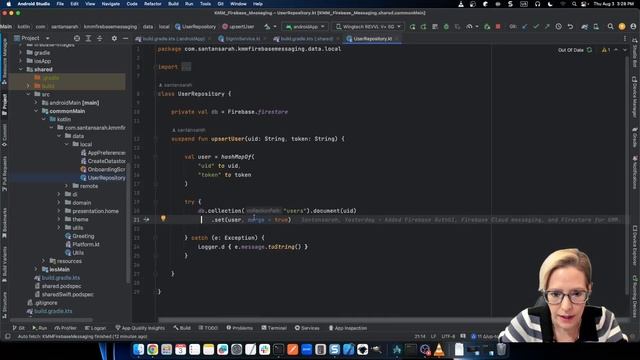Open the App Inspection tool window
This screenshot has height=360, width=640.
[348, 328]
